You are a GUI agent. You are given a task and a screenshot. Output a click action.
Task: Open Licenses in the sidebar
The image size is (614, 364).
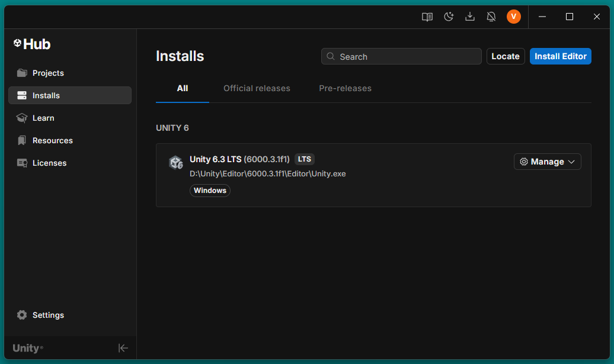point(49,163)
